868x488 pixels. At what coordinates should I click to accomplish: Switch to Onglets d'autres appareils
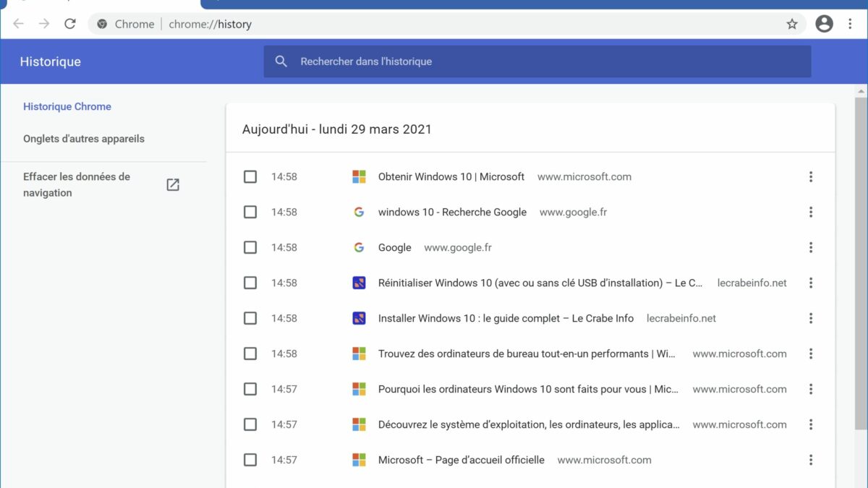coord(84,139)
